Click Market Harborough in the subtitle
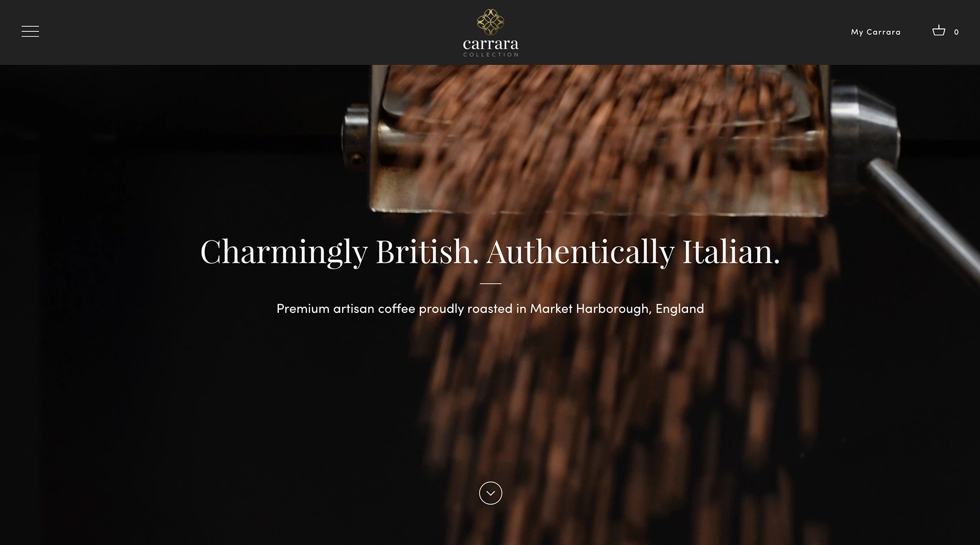This screenshot has height=545, width=980. tap(590, 308)
